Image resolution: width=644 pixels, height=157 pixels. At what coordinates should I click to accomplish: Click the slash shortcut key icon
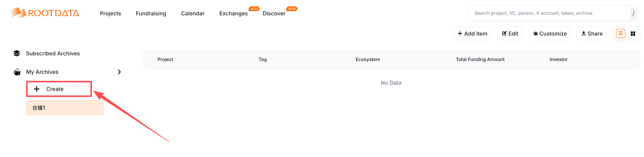pos(633,13)
